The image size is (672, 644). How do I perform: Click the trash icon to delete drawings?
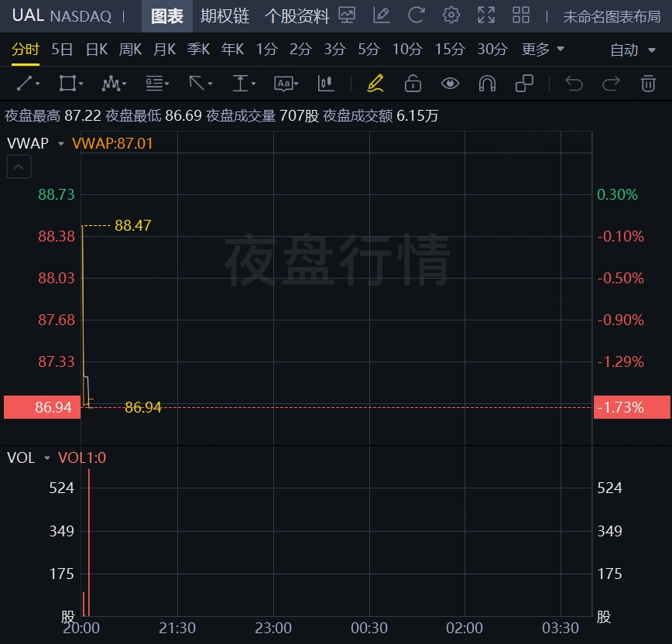click(x=648, y=83)
